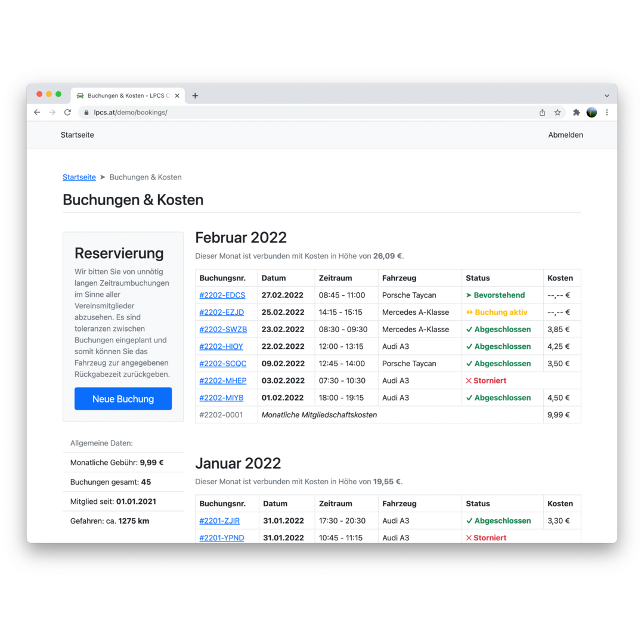Click Startseite in the navigation bar
Screen dimensions: 644x644
(x=78, y=135)
